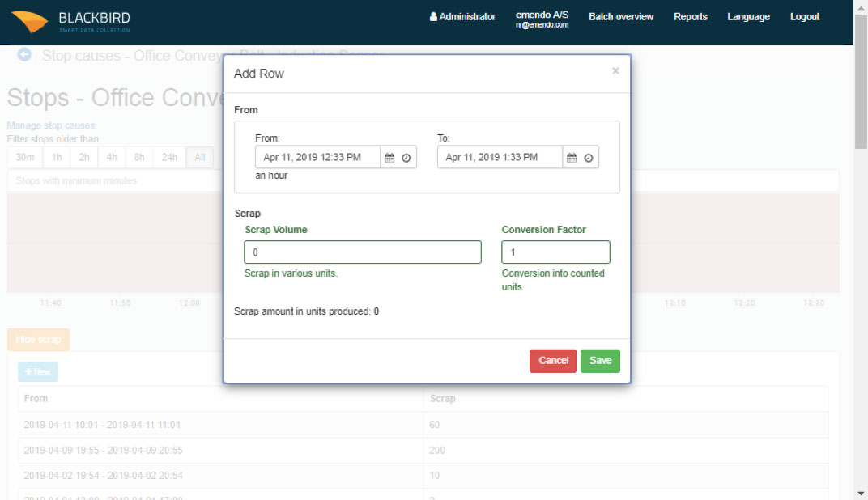
Task: Open the Language menu
Action: [x=748, y=17]
